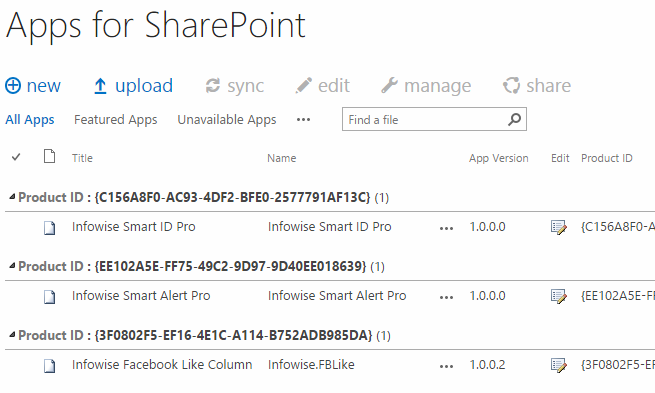Click document icon for Infowise Smart Alert Pro
Screen dimensions: 655x393
(50, 297)
